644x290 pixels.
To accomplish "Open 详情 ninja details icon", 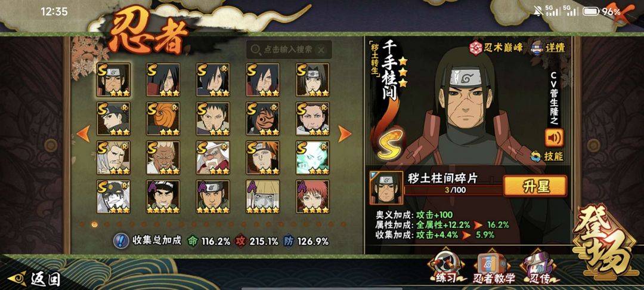I will coord(538,47).
